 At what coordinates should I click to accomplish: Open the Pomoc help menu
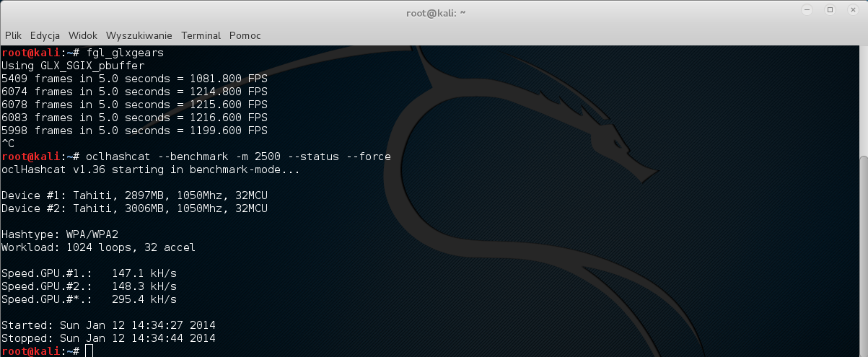245,35
